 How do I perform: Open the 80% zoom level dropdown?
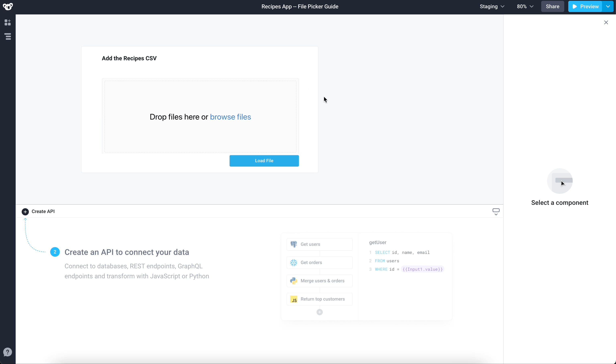point(525,6)
